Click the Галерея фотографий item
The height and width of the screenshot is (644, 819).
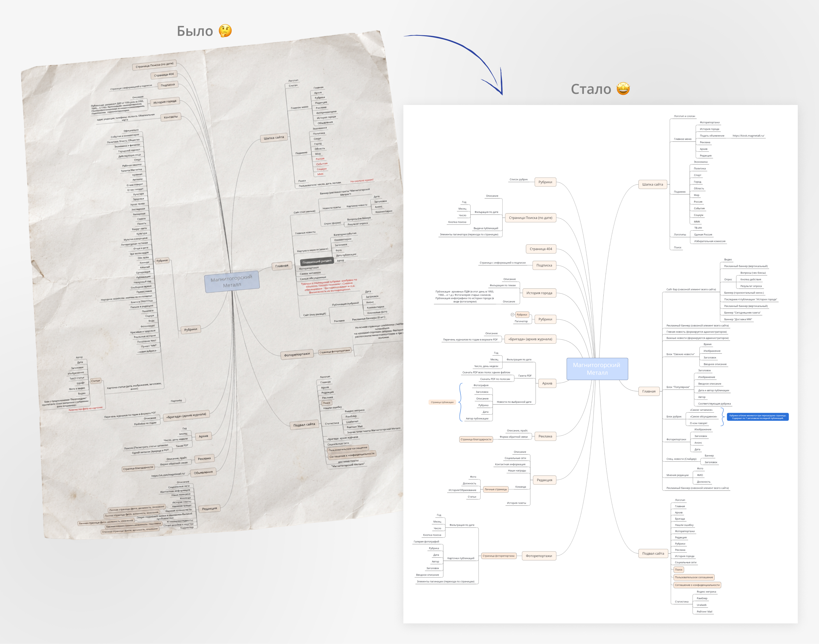[426, 541]
